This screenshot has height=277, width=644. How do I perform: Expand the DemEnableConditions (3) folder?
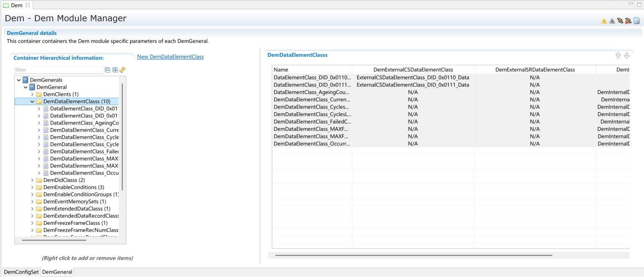click(x=32, y=187)
